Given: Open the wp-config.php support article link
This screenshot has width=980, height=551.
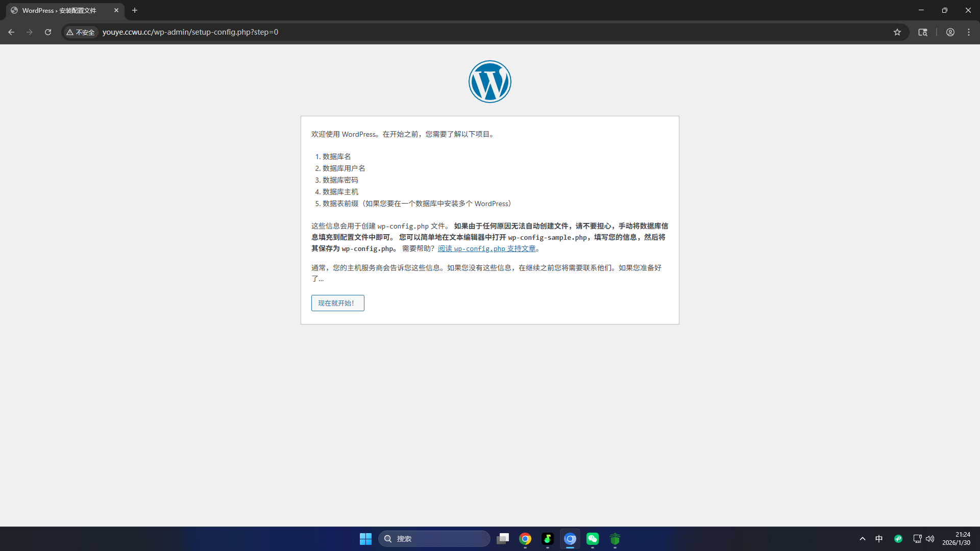Looking at the screenshot, I should point(486,248).
